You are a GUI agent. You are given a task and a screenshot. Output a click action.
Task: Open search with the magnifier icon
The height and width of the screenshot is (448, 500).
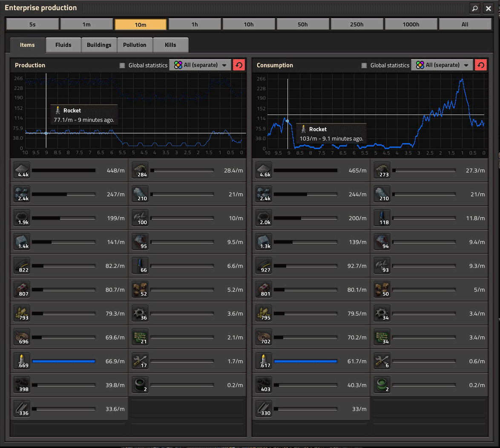pos(474,8)
